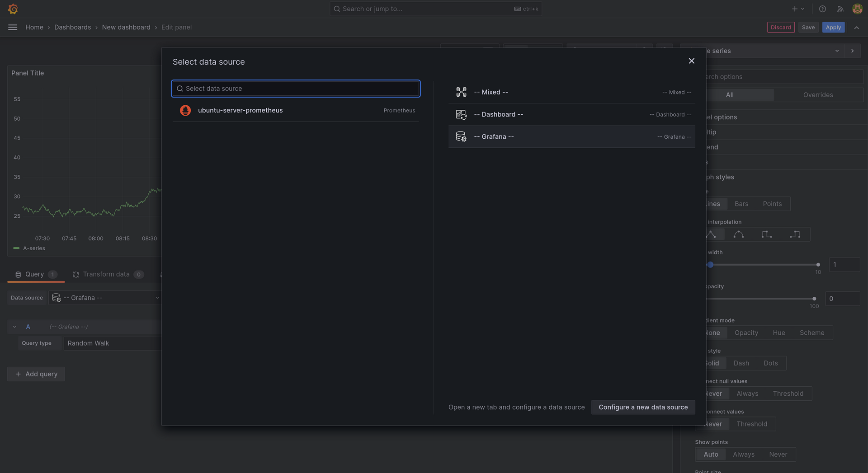Click the Fill opacity value input

[x=843, y=299]
